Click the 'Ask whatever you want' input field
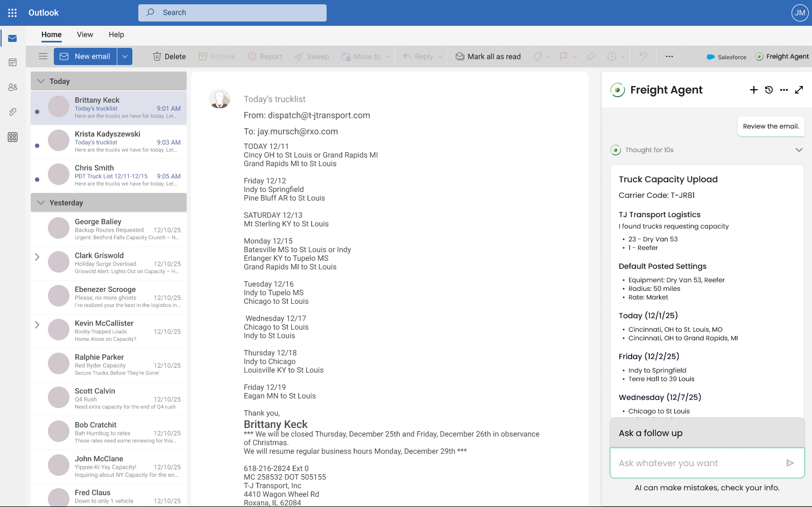Viewport: 812px width, 507px height. click(697, 463)
